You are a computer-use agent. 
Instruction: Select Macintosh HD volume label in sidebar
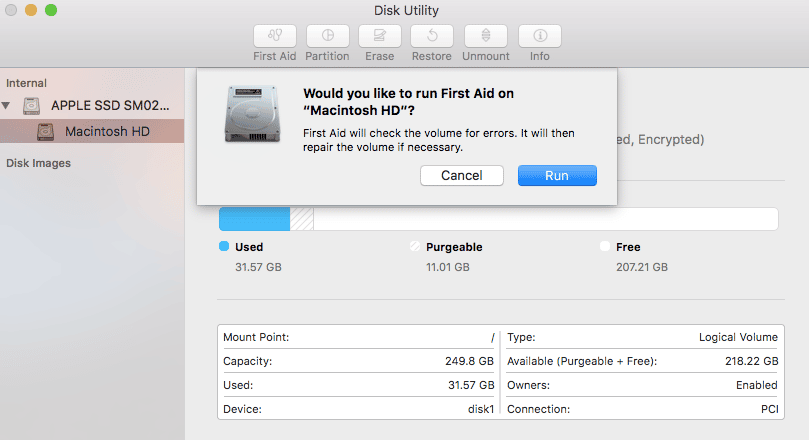click(107, 132)
